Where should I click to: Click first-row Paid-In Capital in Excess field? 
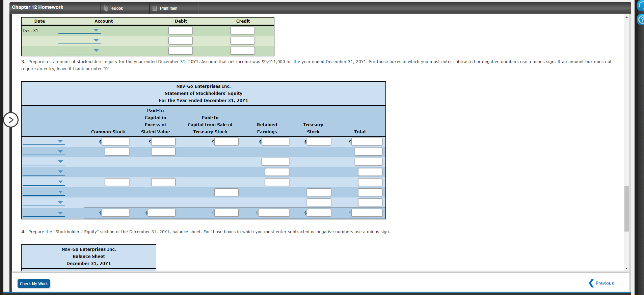tap(163, 141)
